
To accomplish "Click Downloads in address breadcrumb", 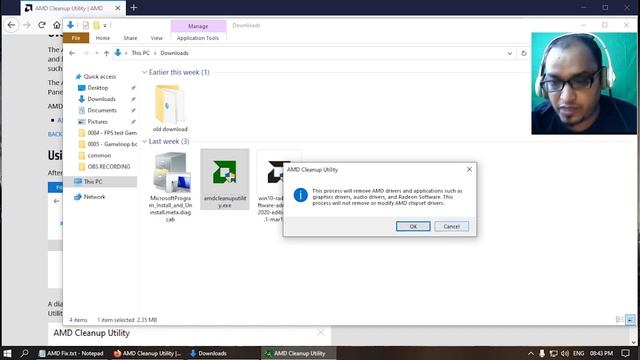I will tap(174, 53).
